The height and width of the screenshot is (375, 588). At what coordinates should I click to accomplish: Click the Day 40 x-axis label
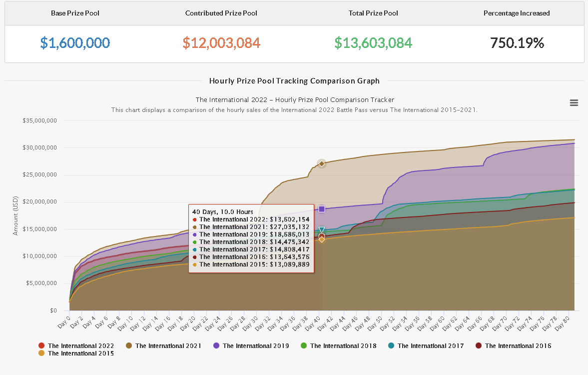tap(313, 323)
